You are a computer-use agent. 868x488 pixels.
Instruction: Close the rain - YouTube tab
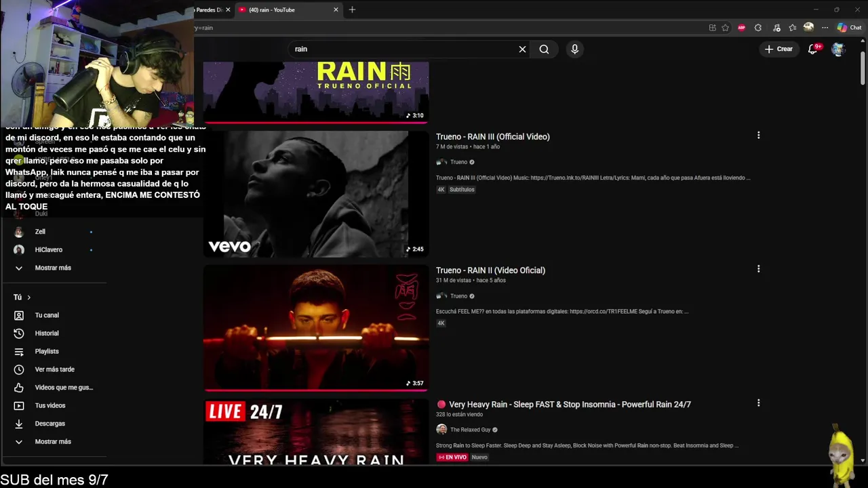336,9
